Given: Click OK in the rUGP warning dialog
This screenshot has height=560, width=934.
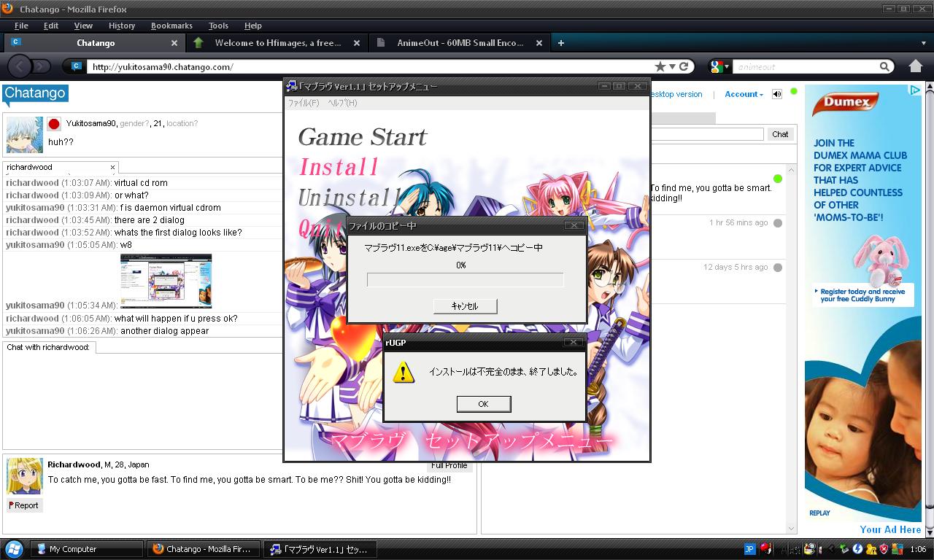Looking at the screenshot, I should 483,404.
